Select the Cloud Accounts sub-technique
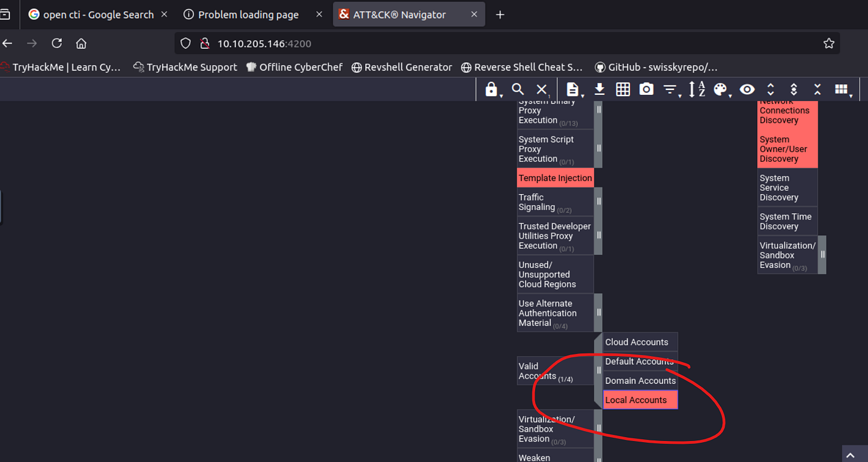 640,342
